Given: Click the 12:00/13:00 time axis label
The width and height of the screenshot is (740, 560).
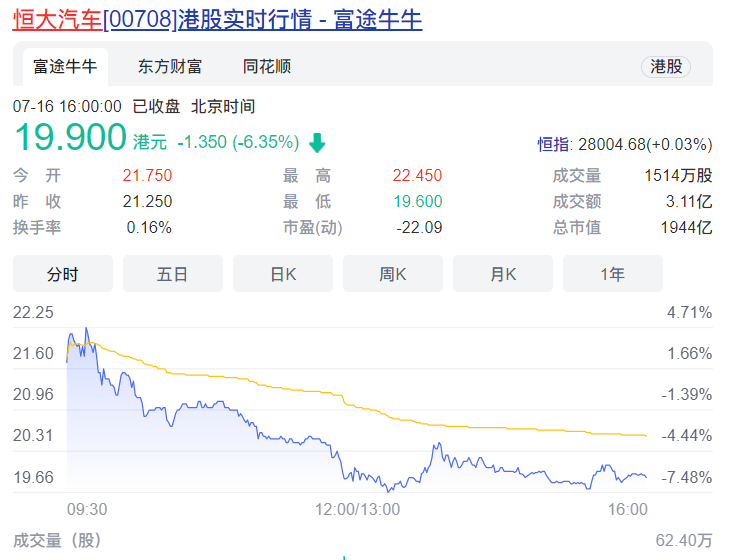Looking at the screenshot, I should 357,510.
